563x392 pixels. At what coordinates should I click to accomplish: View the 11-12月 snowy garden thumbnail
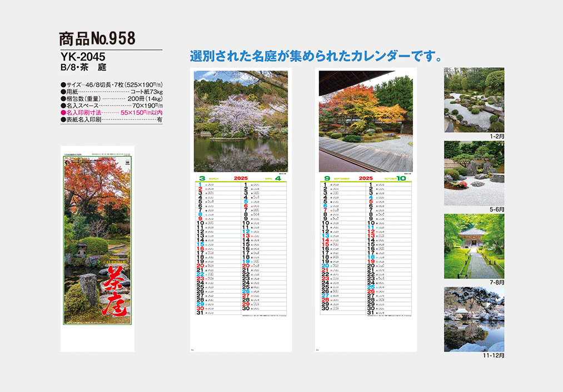474,319
